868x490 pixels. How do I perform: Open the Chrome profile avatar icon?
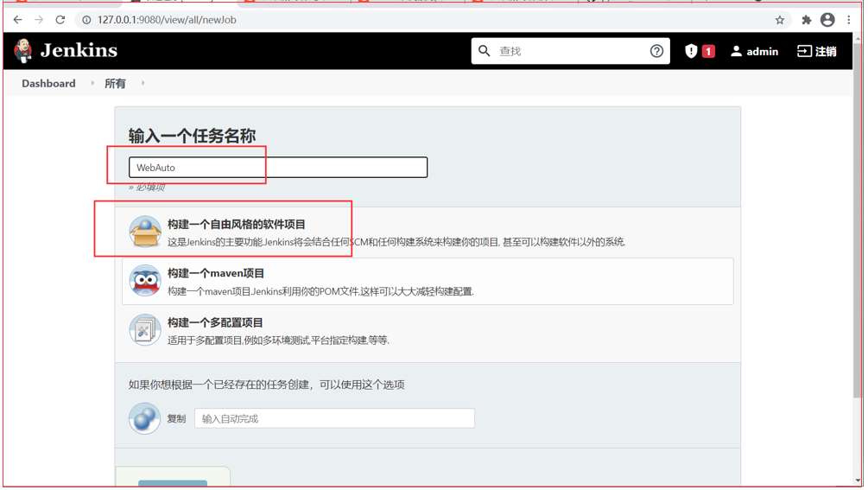827,20
